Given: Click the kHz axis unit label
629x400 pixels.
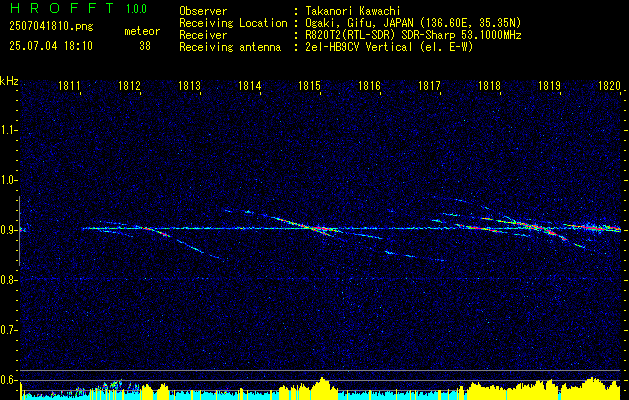Looking at the screenshot, I should [x=9, y=81].
